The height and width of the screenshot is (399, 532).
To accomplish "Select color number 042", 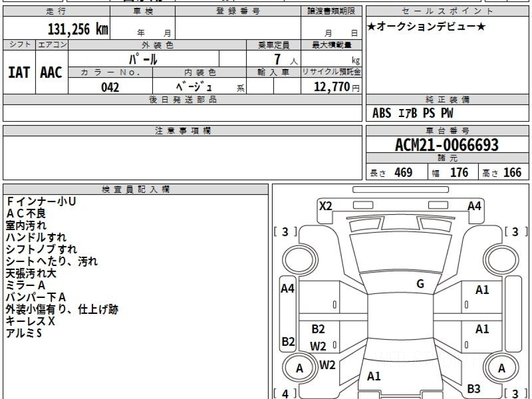I will coord(110,87).
